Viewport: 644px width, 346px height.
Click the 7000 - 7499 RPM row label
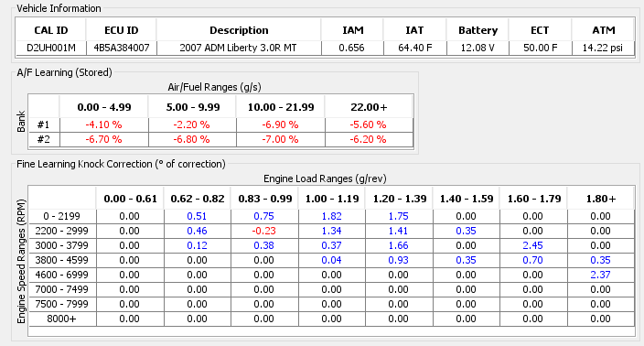coord(61,289)
